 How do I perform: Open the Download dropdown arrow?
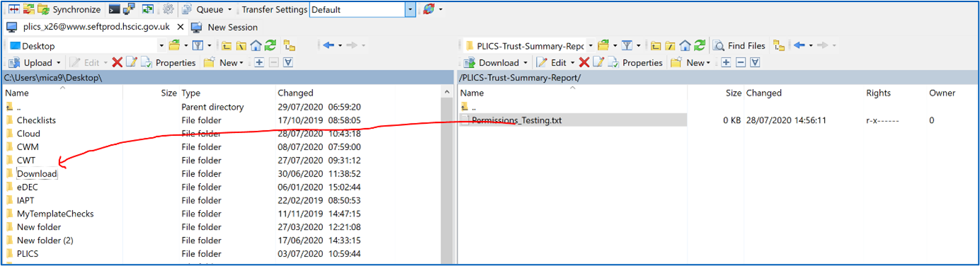525,63
